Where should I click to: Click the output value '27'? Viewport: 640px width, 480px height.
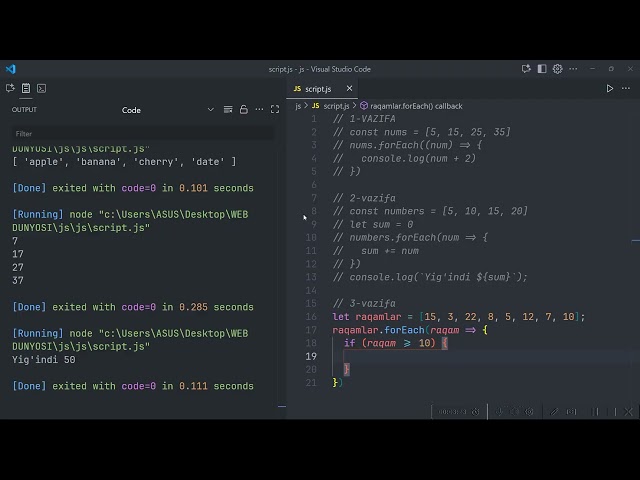(18, 267)
